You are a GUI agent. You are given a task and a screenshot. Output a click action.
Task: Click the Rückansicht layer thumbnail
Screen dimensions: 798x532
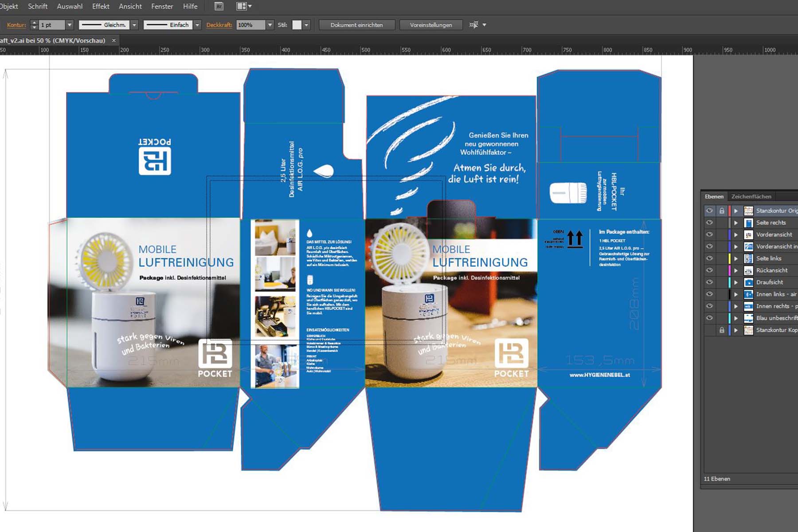point(748,270)
